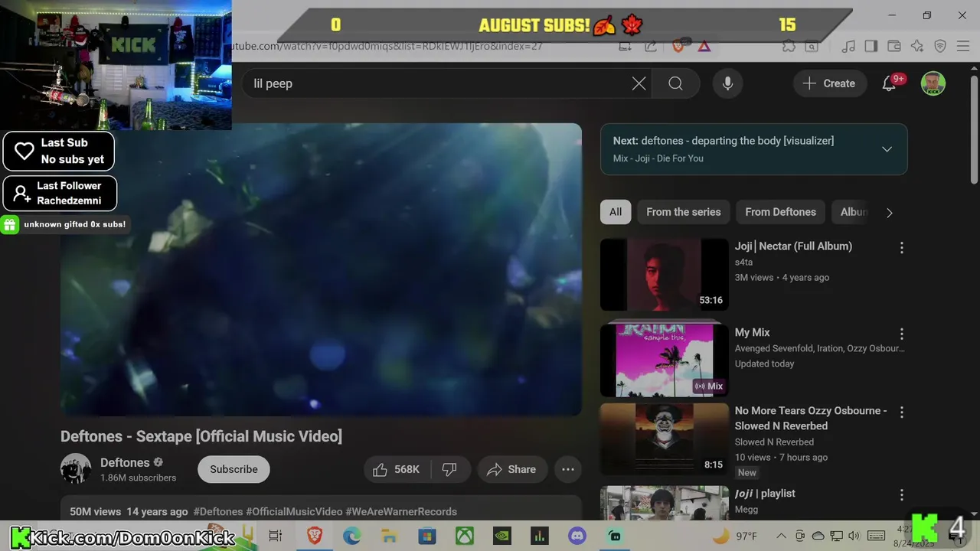Screen dimensions: 980x551
Task: Click the Brave Rewards triangle icon
Action: pos(704,46)
